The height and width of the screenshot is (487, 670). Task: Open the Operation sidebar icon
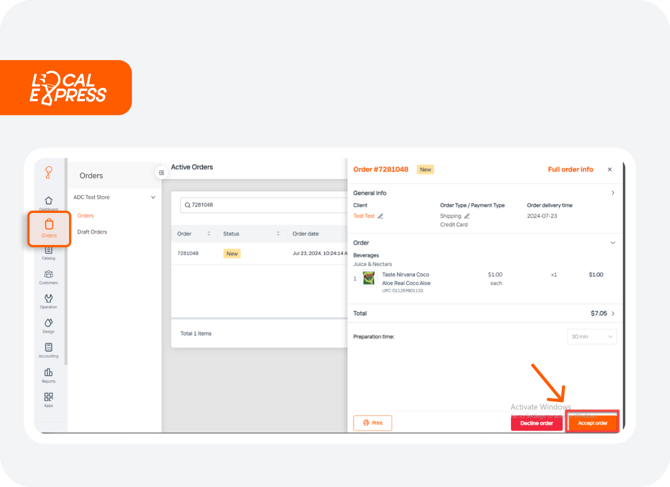(x=49, y=298)
